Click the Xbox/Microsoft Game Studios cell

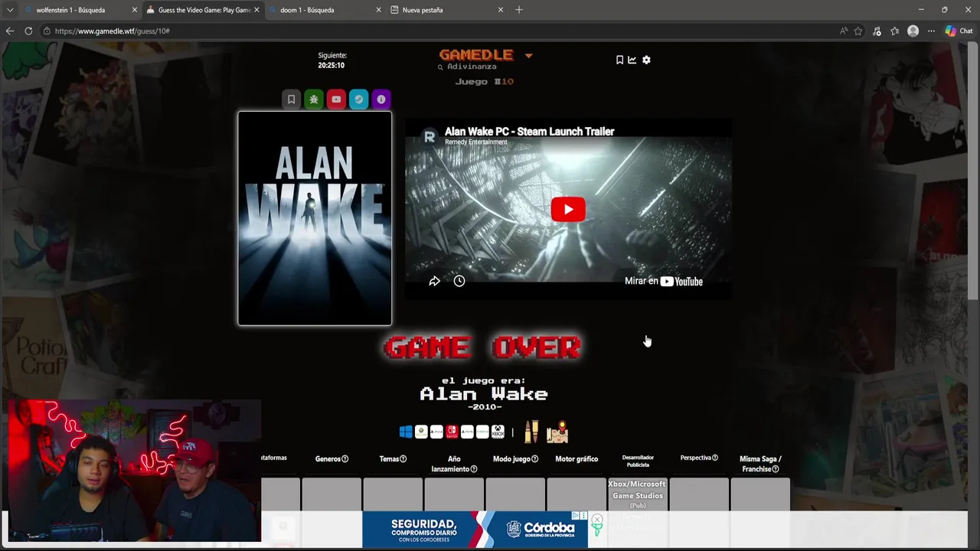click(638, 494)
